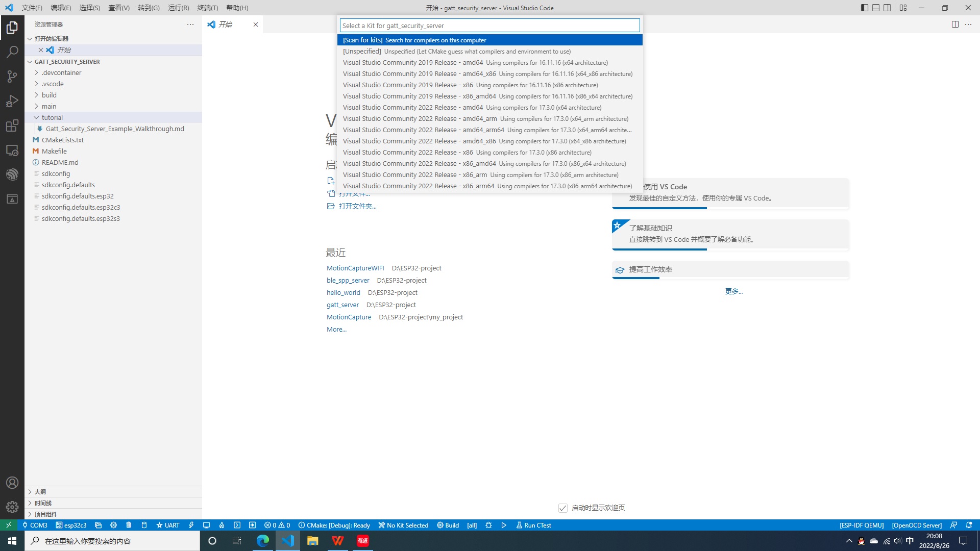Open recent project ble_spp_server
The image size is (980, 551).
click(x=348, y=280)
